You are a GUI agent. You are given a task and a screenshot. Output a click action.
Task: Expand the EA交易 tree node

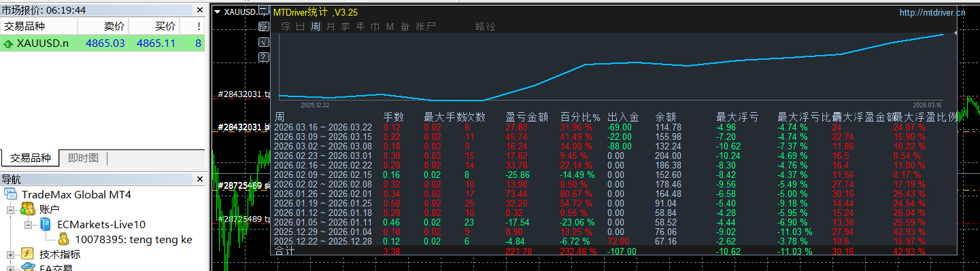(10, 268)
